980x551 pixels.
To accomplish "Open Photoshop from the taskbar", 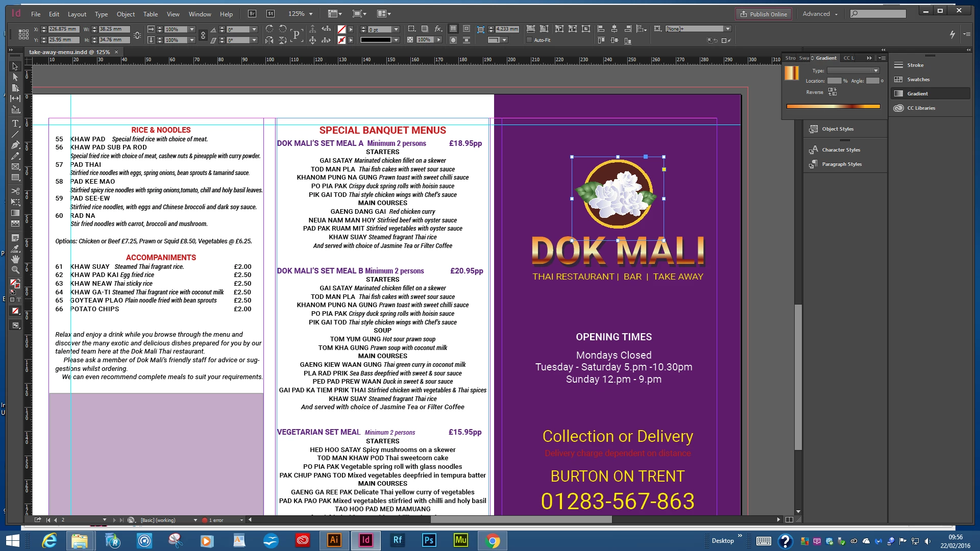I will click(429, 540).
